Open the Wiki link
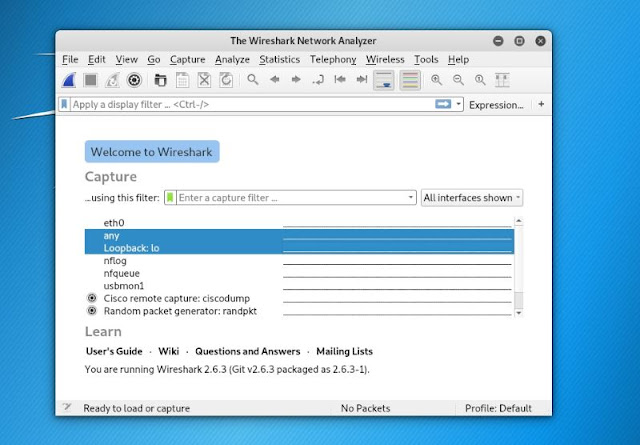The width and height of the screenshot is (640, 445). 169,352
